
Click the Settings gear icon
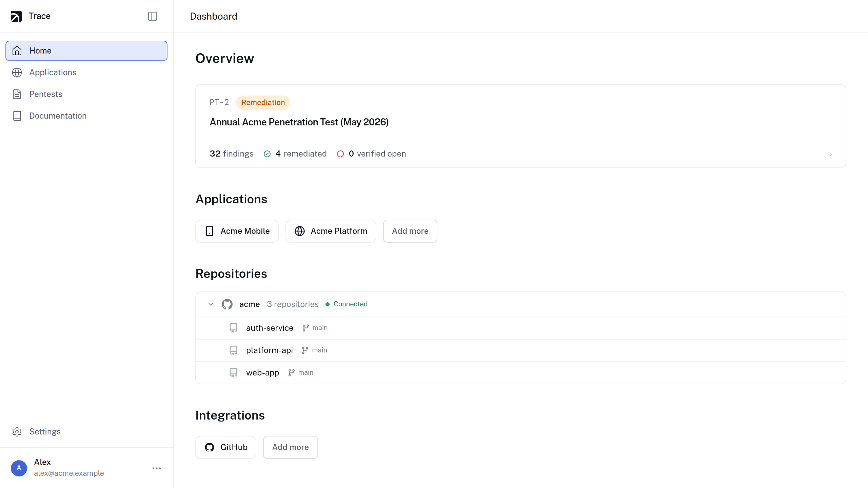(17, 432)
